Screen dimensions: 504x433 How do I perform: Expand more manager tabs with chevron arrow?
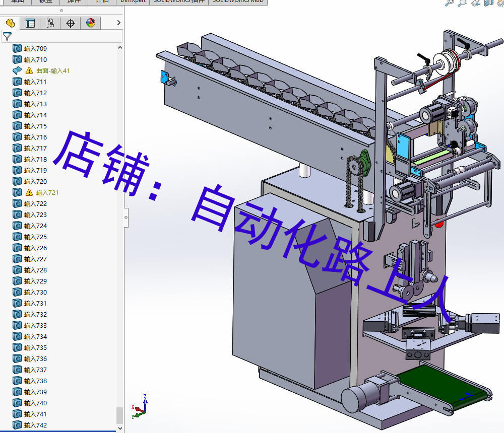tap(118, 23)
